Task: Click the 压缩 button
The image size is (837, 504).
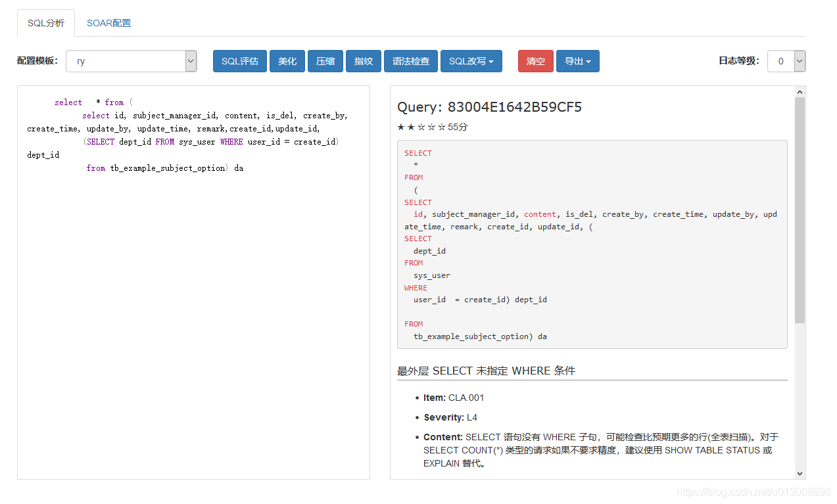Action: coord(325,61)
